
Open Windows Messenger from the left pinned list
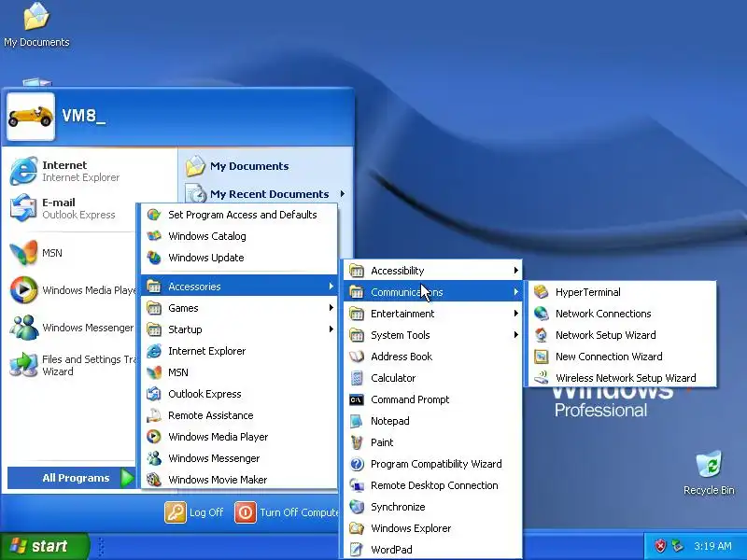point(73,328)
